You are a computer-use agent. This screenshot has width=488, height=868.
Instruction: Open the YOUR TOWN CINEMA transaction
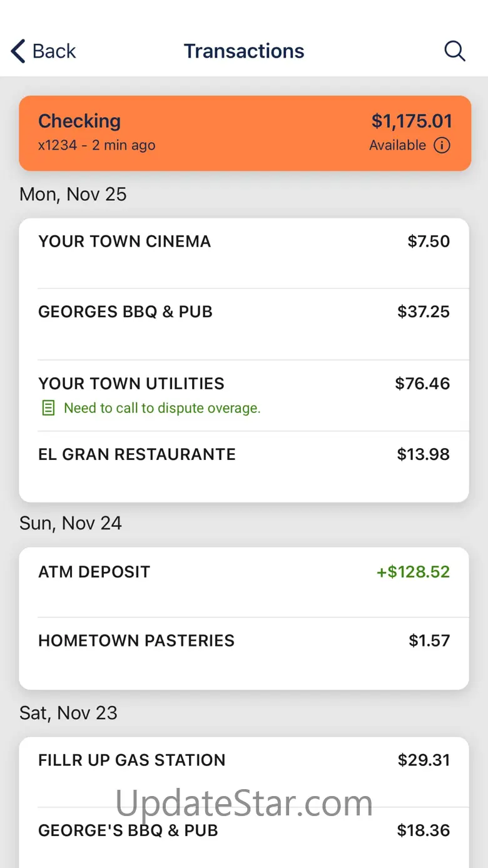244,253
